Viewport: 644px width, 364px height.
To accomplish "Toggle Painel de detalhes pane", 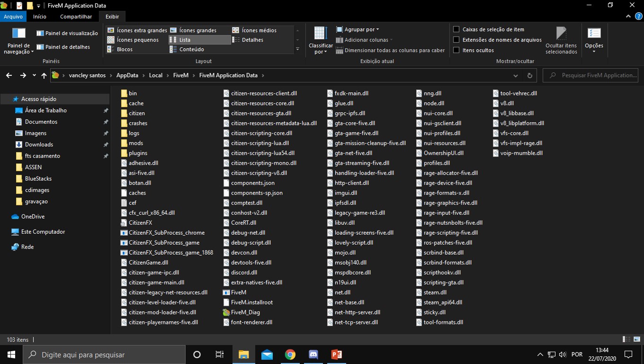I will pyautogui.click(x=63, y=47).
